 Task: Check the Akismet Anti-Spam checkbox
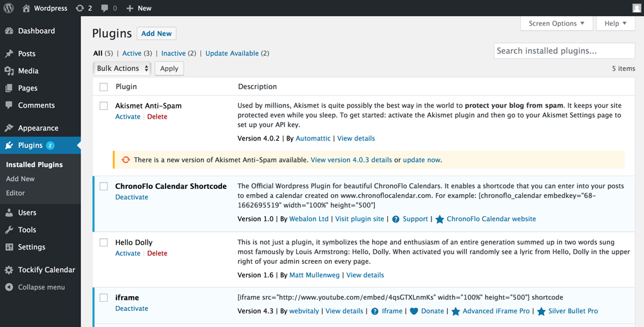click(104, 106)
